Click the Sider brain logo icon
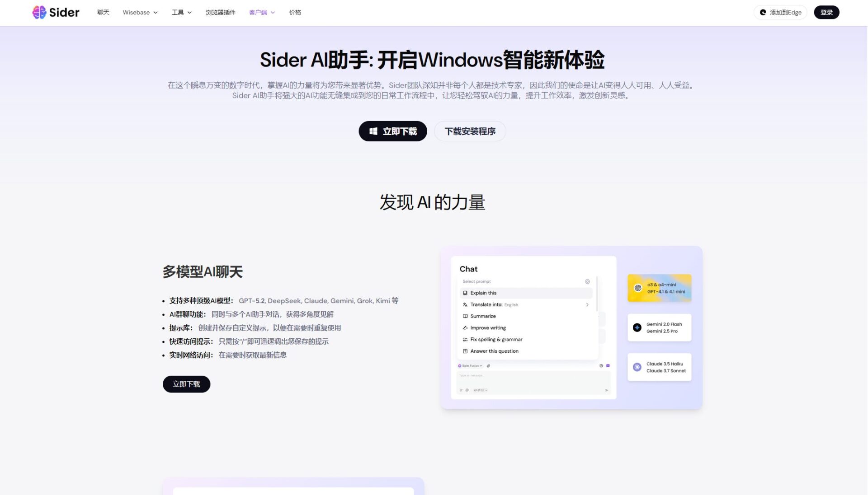The image size is (868, 495). point(39,12)
